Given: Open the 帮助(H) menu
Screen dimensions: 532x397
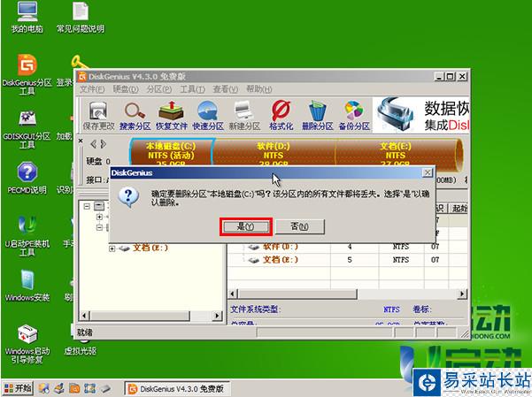Looking at the screenshot, I should [x=258, y=89].
